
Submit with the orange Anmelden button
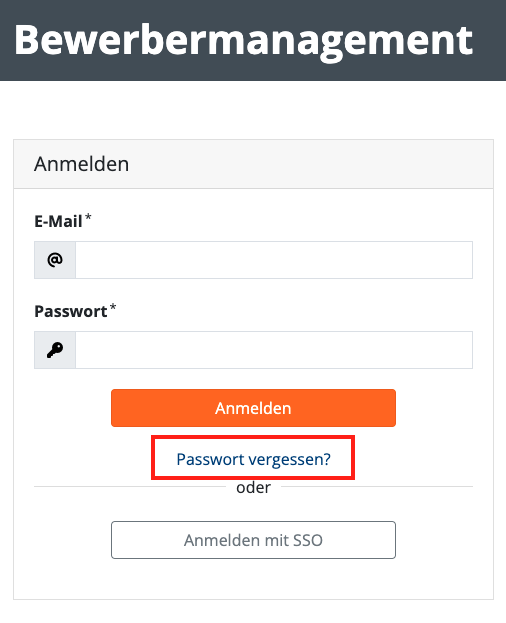253,408
